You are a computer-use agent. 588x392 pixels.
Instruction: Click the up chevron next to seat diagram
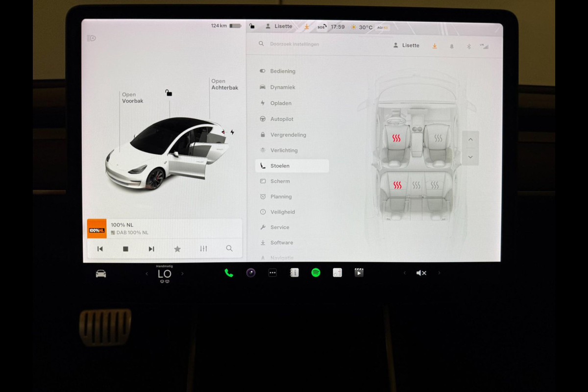470,140
